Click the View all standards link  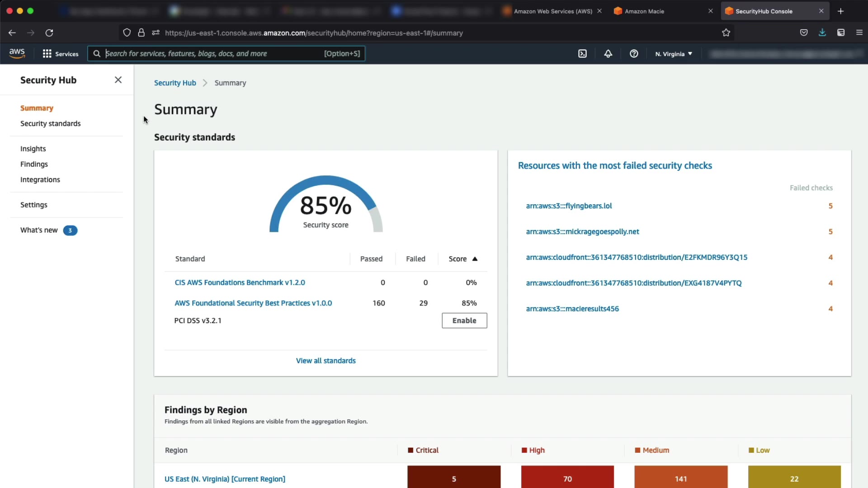(325, 361)
